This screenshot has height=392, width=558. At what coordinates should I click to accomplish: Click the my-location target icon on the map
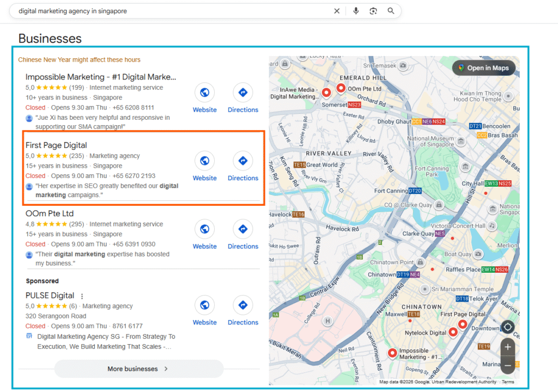(507, 327)
